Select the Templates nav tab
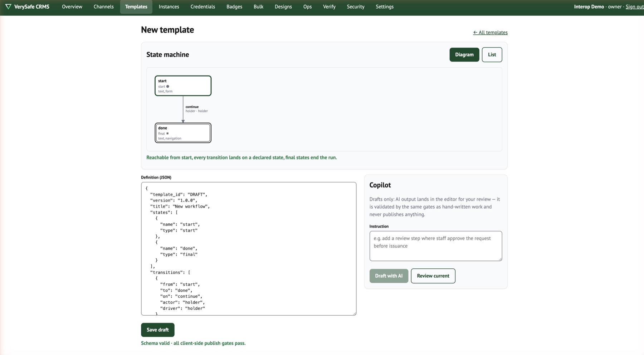The height and width of the screenshot is (355, 644). click(136, 6)
